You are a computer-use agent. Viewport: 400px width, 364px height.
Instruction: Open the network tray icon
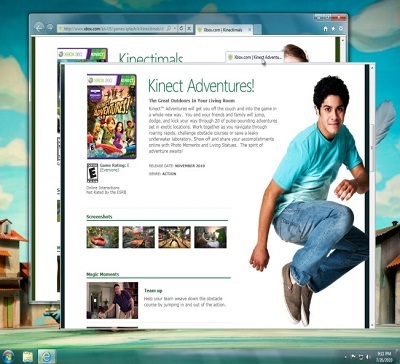click(x=361, y=357)
